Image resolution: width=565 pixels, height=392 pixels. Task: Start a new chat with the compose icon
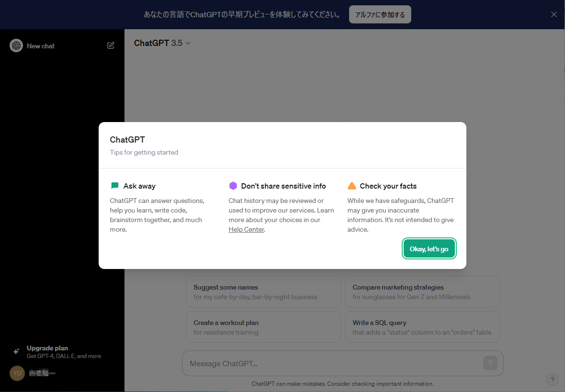pos(110,45)
